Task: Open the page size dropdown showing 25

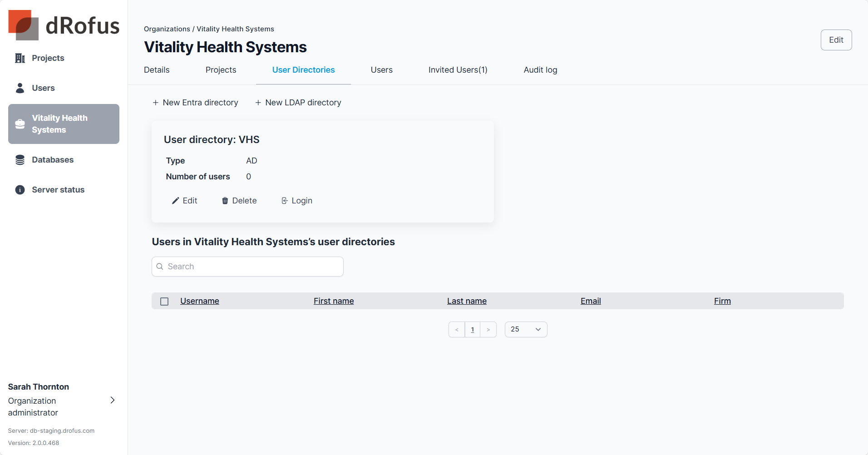Action: (526, 330)
